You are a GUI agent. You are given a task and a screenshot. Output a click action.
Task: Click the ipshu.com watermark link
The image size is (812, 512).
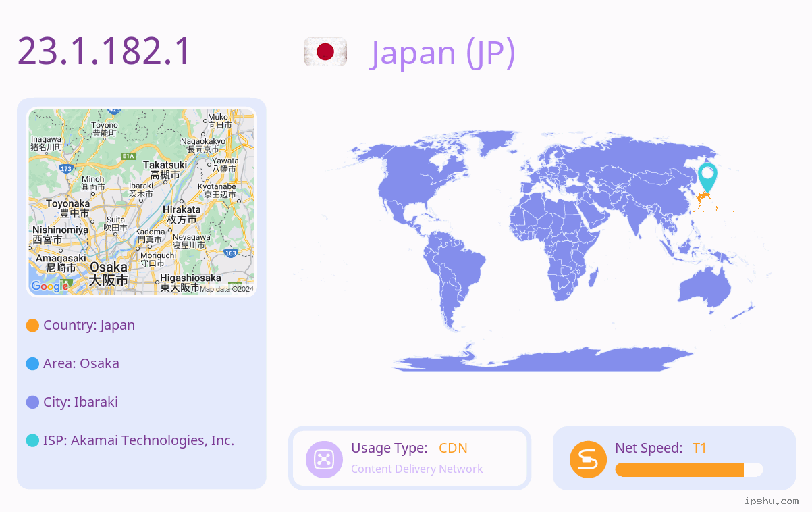772,501
